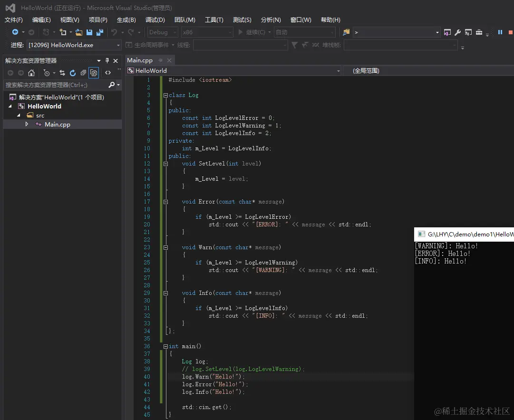The height and width of the screenshot is (420, 514).
Task: Open the wrench Properties icon in toolbar
Action: 457,32
